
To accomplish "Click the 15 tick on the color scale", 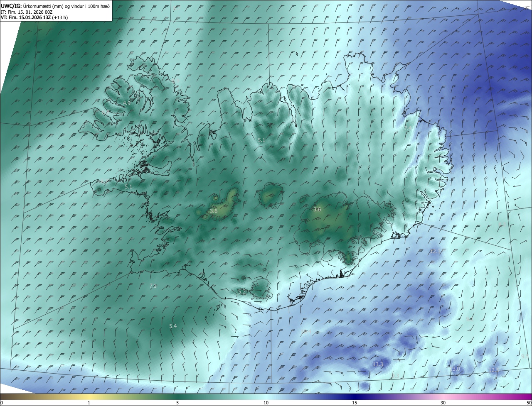I will [x=355, y=403].
